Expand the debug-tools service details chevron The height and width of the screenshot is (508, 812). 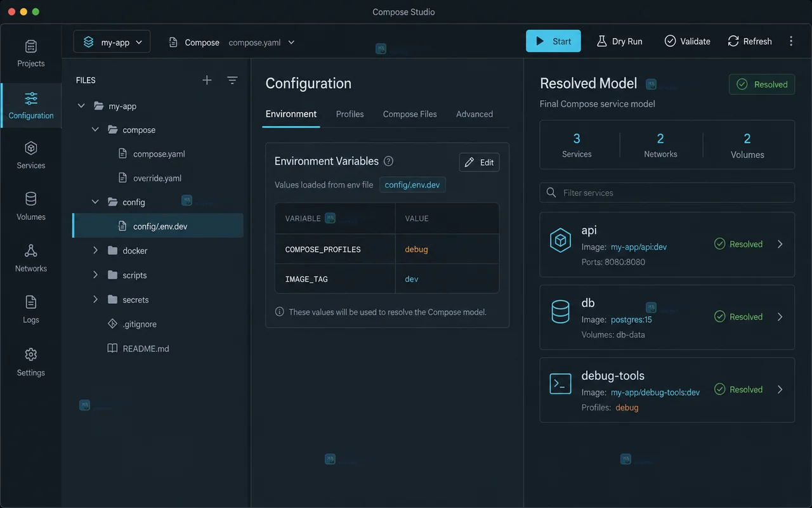point(780,389)
